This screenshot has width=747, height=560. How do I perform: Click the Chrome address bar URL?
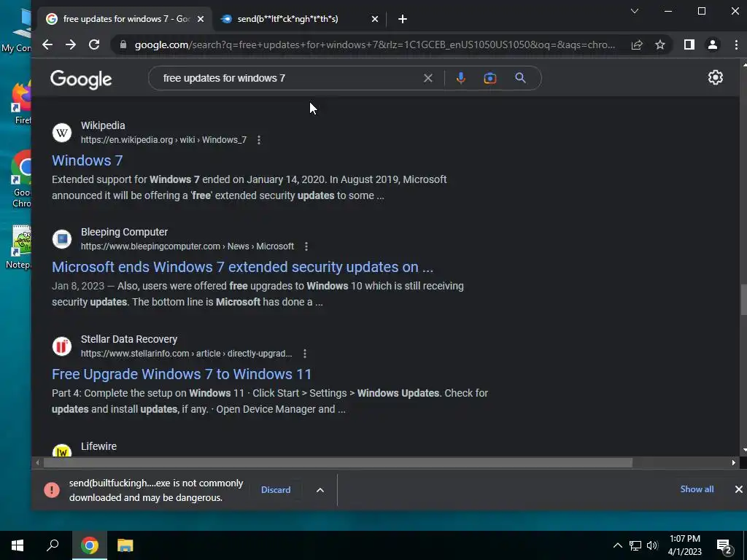tap(374, 44)
